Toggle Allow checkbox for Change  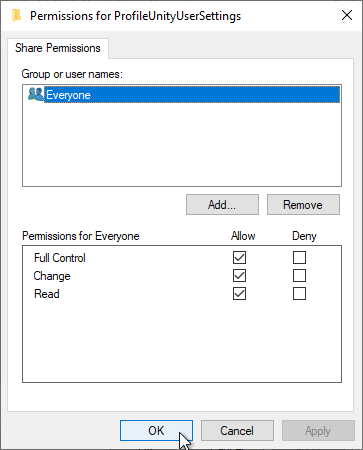pyautogui.click(x=239, y=276)
